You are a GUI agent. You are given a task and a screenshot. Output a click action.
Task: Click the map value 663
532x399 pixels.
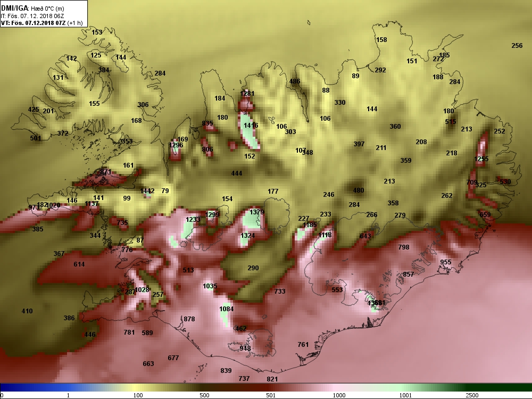click(148, 364)
